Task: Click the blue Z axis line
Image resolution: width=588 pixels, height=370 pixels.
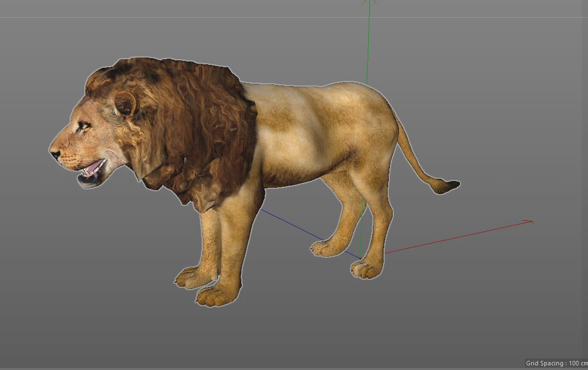Action: pyautogui.click(x=310, y=234)
